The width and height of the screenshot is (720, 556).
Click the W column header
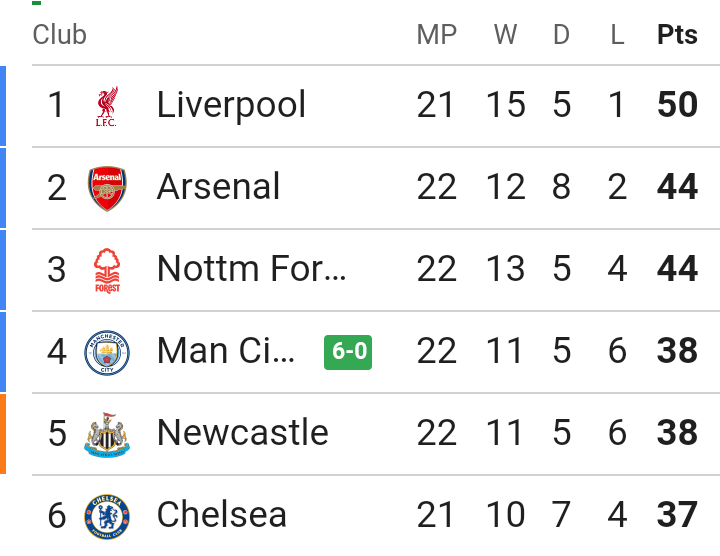click(x=506, y=34)
